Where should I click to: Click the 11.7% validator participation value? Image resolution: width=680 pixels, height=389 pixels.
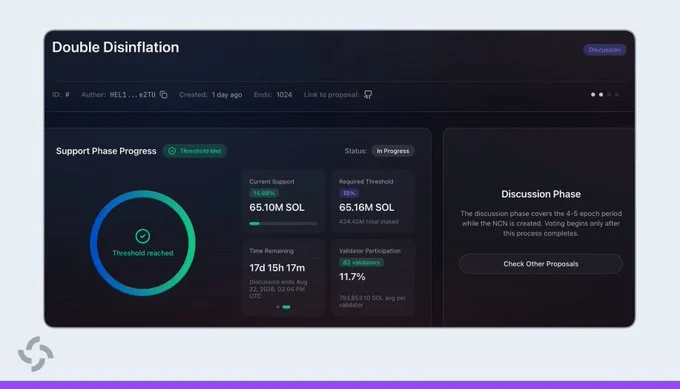352,277
